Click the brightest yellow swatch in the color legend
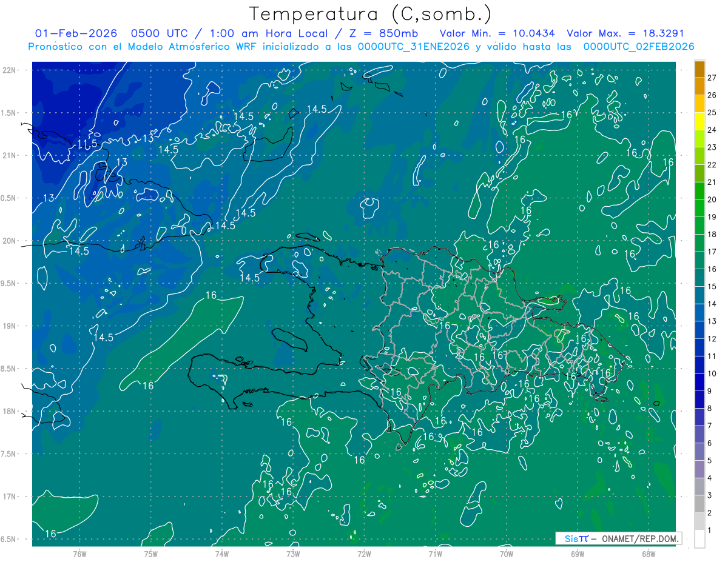 699,121
